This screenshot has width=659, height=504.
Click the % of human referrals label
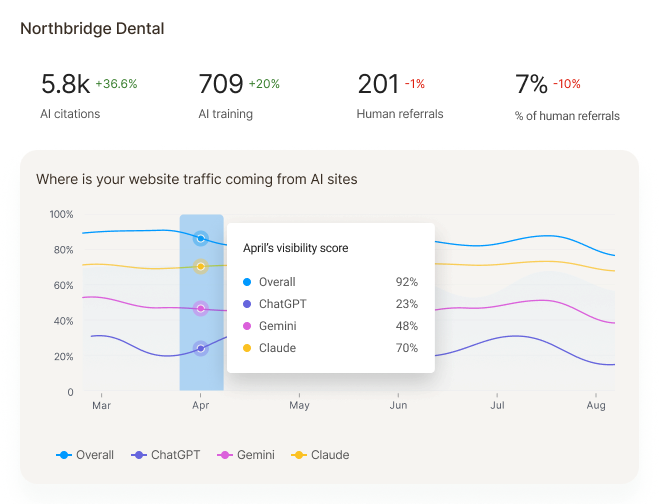pos(567,116)
